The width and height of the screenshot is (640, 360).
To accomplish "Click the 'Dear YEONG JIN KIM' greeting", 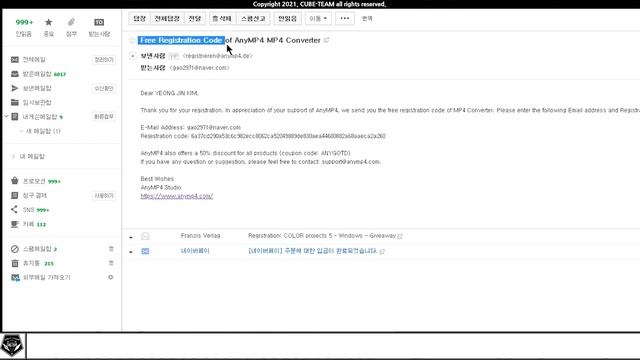I will pyautogui.click(x=169, y=93).
